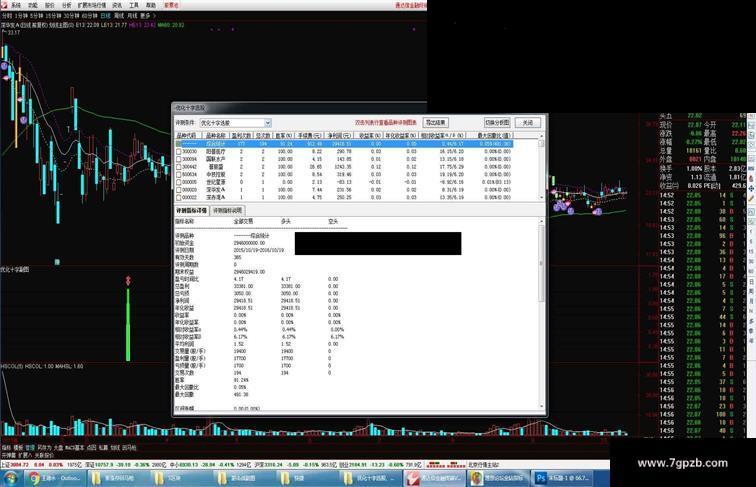Select the 日线 period tab

105,16
